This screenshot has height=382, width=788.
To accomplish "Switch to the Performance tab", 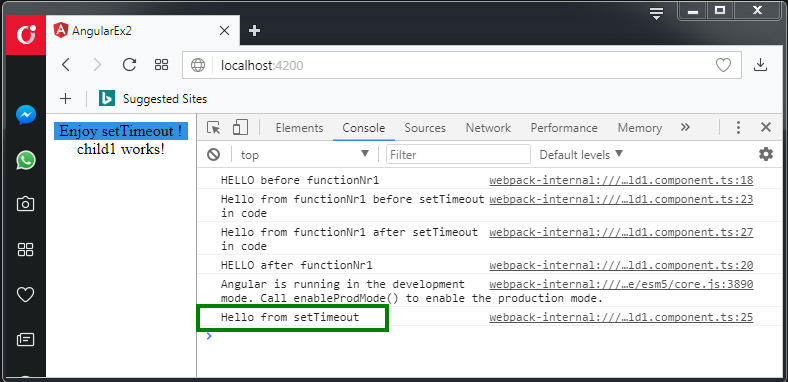I will [564, 128].
